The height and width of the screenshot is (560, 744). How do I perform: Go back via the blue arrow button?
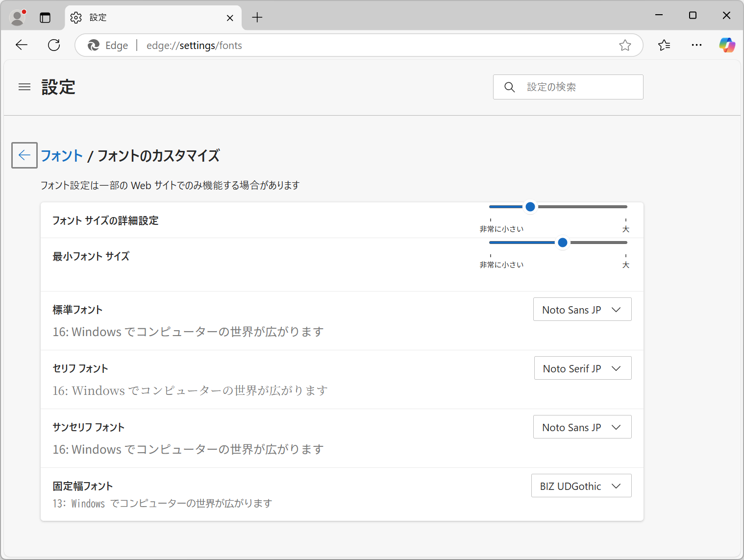24,155
